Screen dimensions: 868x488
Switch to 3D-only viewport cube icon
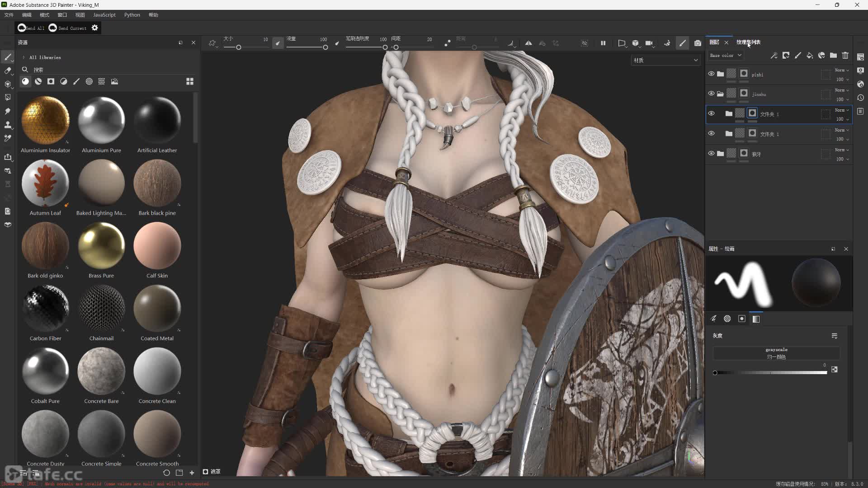click(636, 43)
